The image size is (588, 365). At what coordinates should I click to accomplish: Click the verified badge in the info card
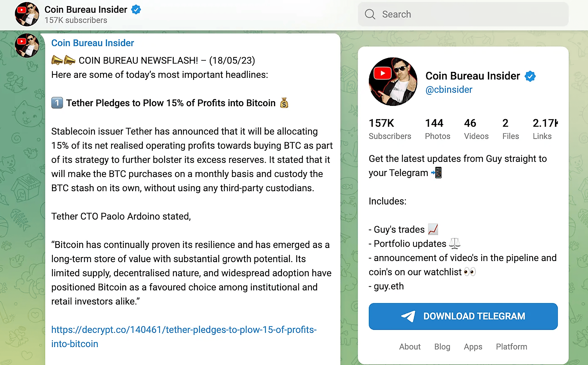click(530, 76)
